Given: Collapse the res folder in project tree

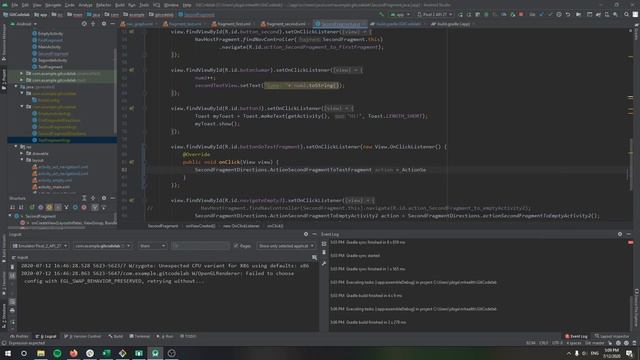Looking at the screenshot, I should coord(16,147).
